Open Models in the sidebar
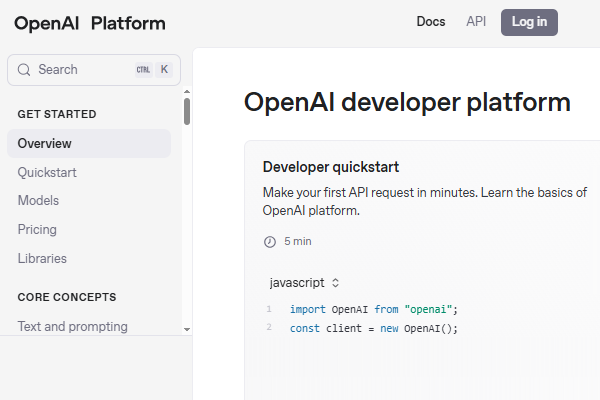Image resolution: width=600 pixels, height=400 pixels. (38, 201)
